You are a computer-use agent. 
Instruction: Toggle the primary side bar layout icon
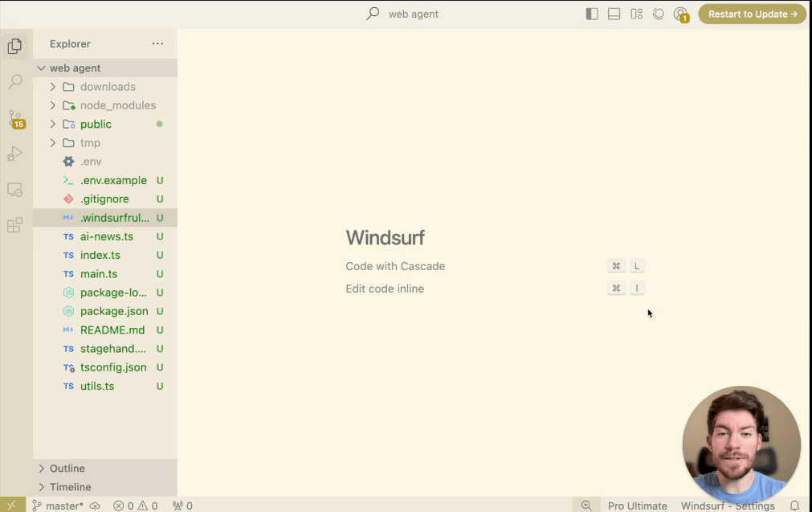pos(592,14)
